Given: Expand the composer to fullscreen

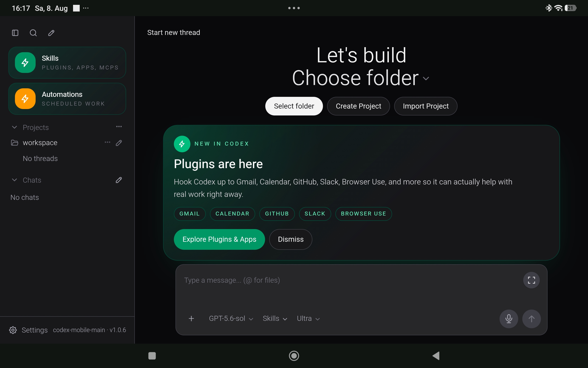Looking at the screenshot, I should [531, 280].
